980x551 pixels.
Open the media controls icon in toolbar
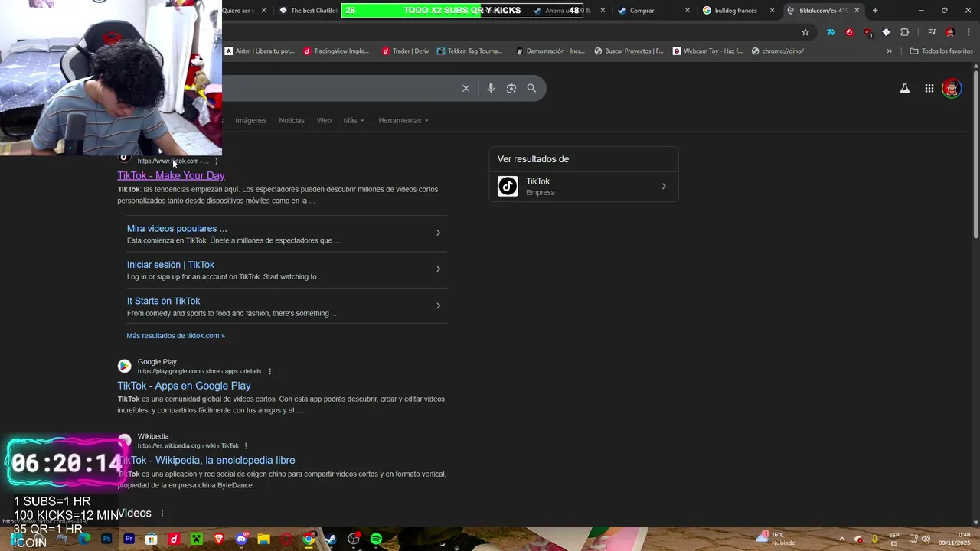point(932,32)
